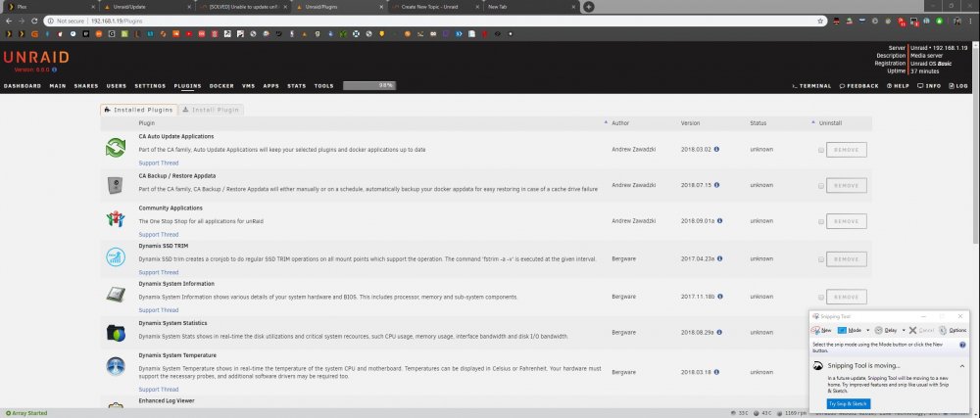
Task: Open the MAIN menu item
Action: 58,86
